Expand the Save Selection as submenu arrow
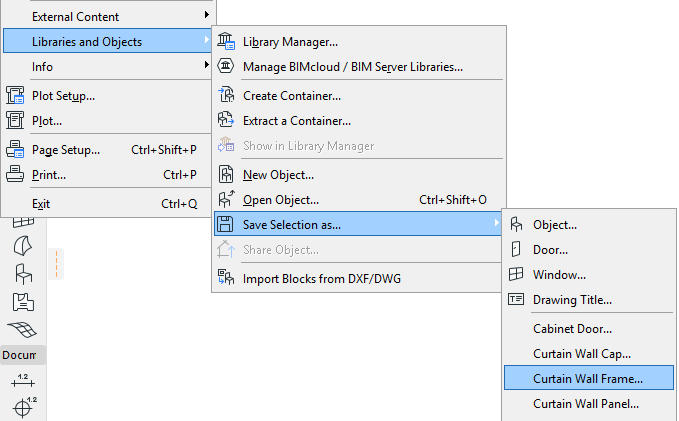 click(x=497, y=224)
